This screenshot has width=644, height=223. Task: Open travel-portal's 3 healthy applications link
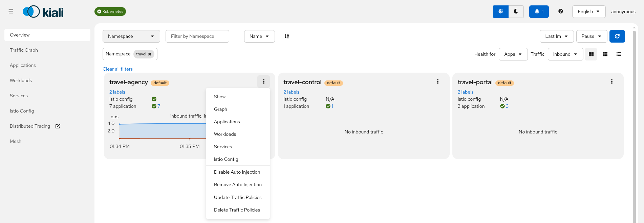(507, 106)
